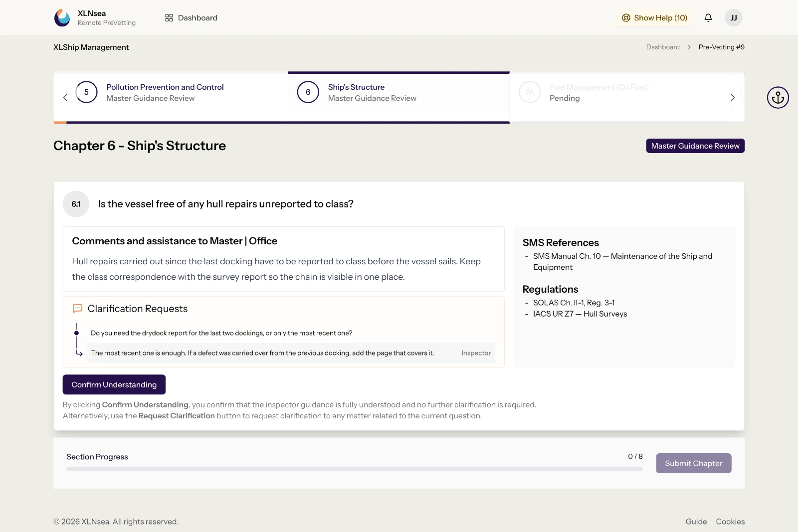The image size is (798, 532).
Task: Click the SMS Manual Ch. 10 reference
Action: click(622, 262)
